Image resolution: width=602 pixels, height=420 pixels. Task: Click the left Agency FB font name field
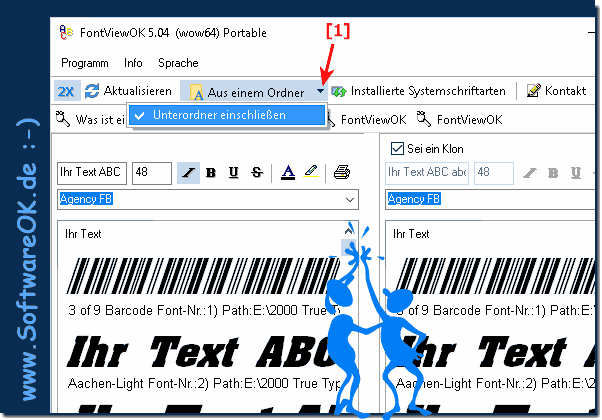(200, 199)
